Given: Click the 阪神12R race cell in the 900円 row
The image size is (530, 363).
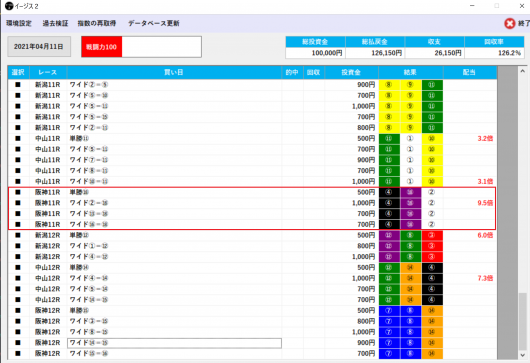Looking at the screenshot, I should click(48, 343).
